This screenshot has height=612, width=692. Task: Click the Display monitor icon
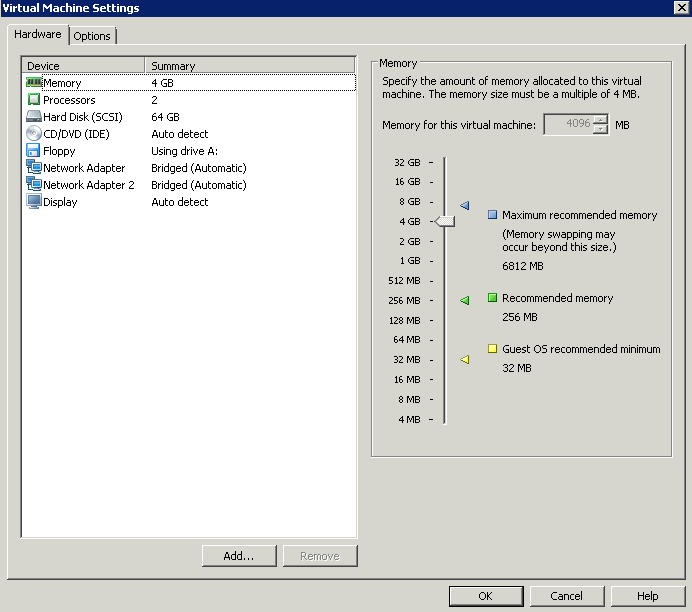click(x=34, y=201)
